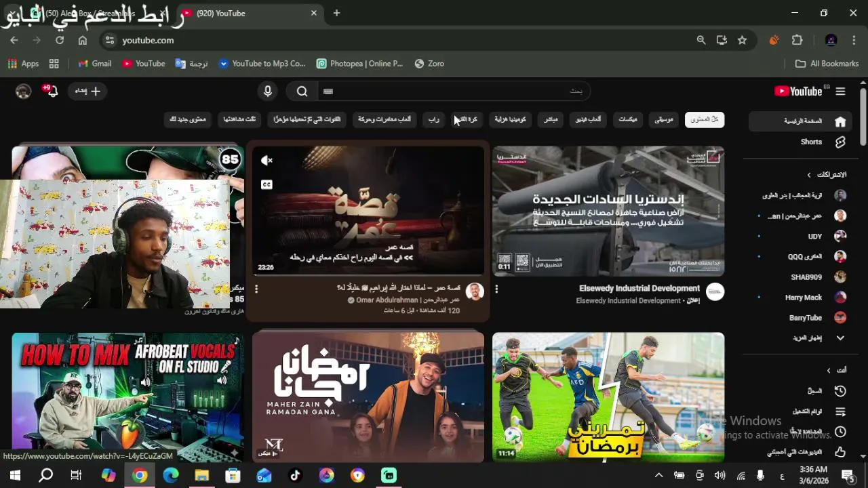The height and width of the screenshot is (488, 868).
Task: Open Zoro bookmark
Action: pyautogui.click(x=429, y=64)
